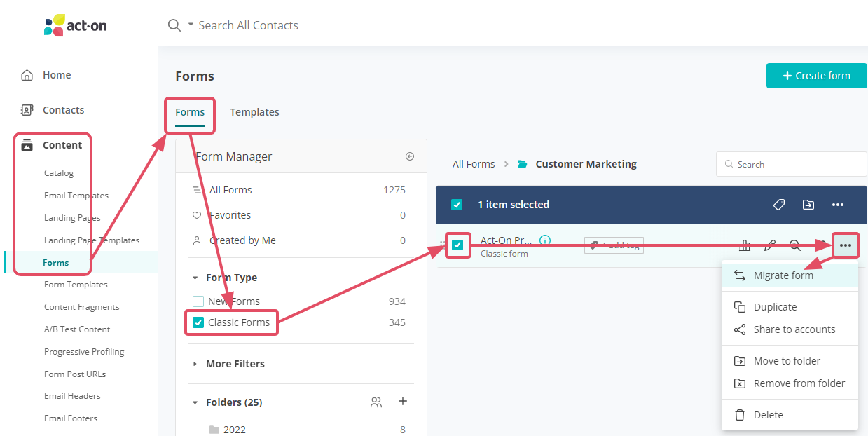Click move-to-folder icon in selection bar
Image resolution: width=868 pixels, height=436 pixels.
coord(808,205)
